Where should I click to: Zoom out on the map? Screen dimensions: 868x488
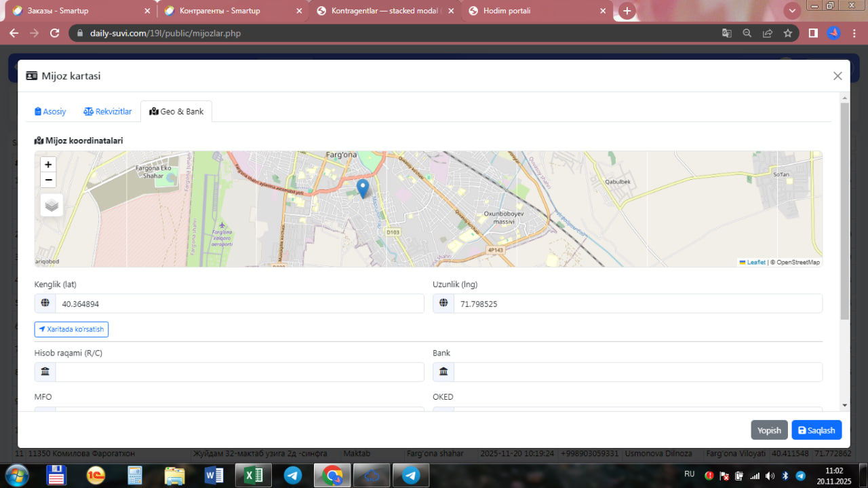48,180
